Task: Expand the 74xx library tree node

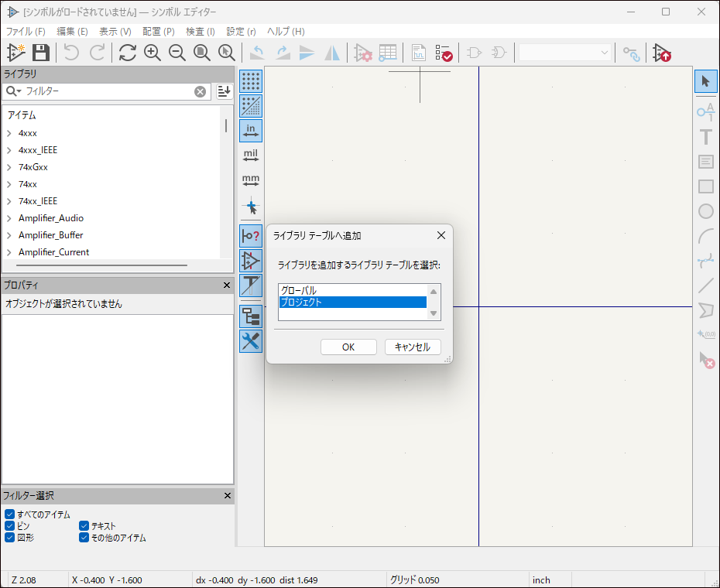Action: (x=9, y=184)
